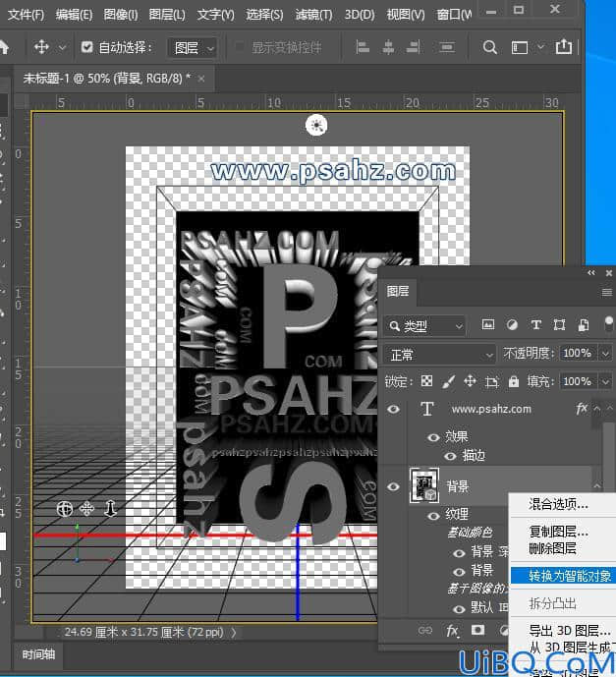This screenshot has height=677, width=616.
Task: Open the 类型 layer filter dropdown
Action: click(424, 326)
